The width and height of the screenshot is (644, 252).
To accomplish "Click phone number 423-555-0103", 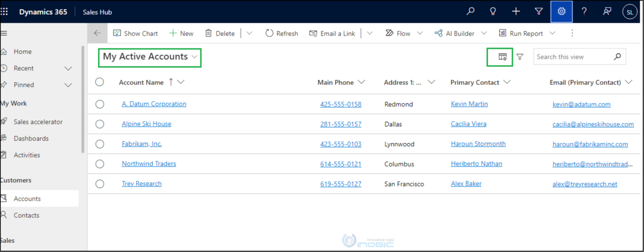I will (x=341, y=144).
